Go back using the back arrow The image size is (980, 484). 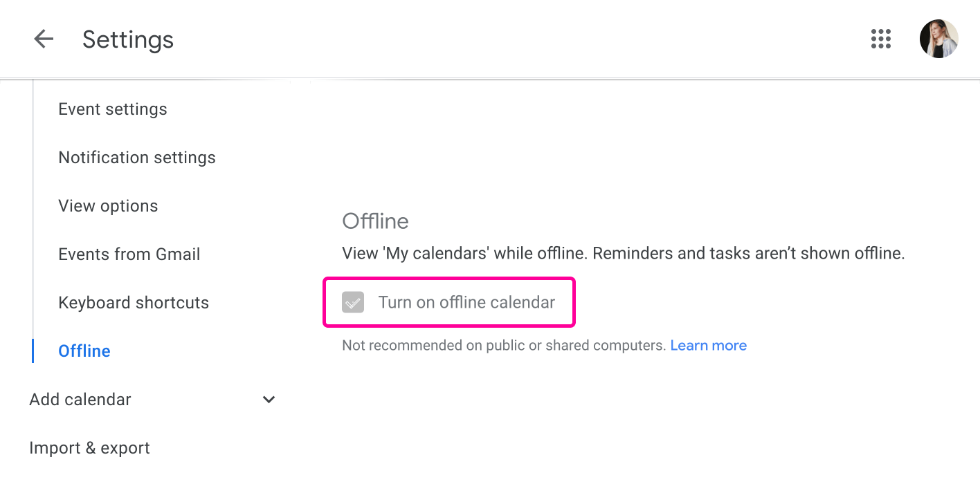44,39
